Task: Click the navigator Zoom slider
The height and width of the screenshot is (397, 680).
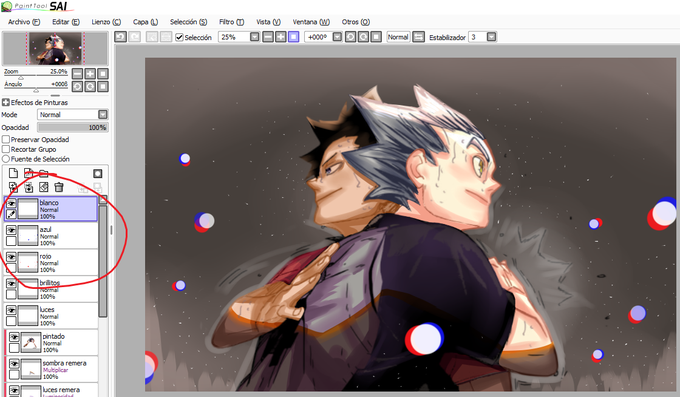Action: click(x=36, y=76)
